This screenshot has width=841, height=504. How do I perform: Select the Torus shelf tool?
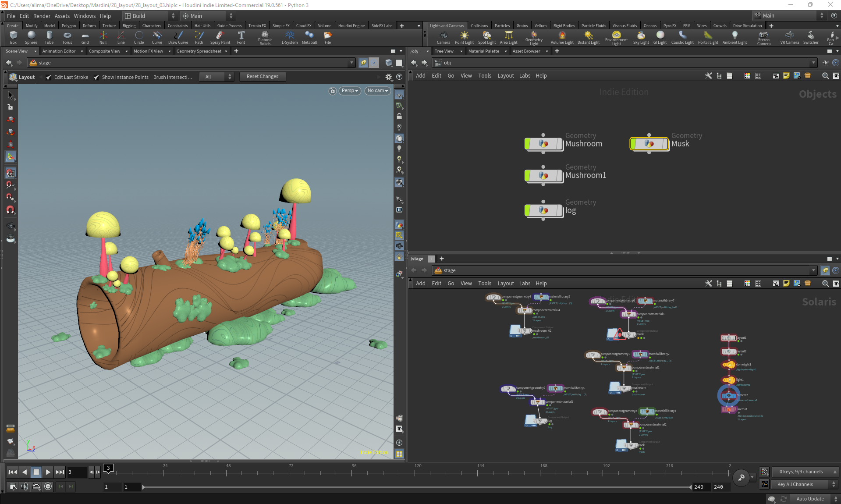coord(67,38)
